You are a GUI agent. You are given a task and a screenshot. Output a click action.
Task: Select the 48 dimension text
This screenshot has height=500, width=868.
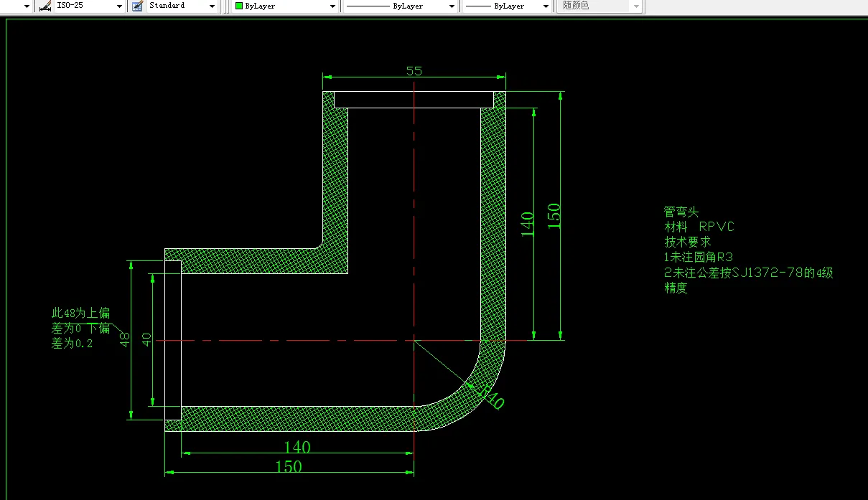click(124, 339)
